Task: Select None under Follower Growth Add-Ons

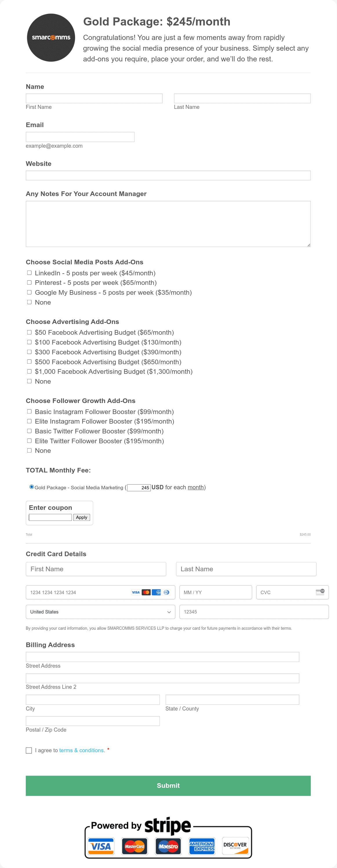Action: pyautogui.click(x=29, y=450)
